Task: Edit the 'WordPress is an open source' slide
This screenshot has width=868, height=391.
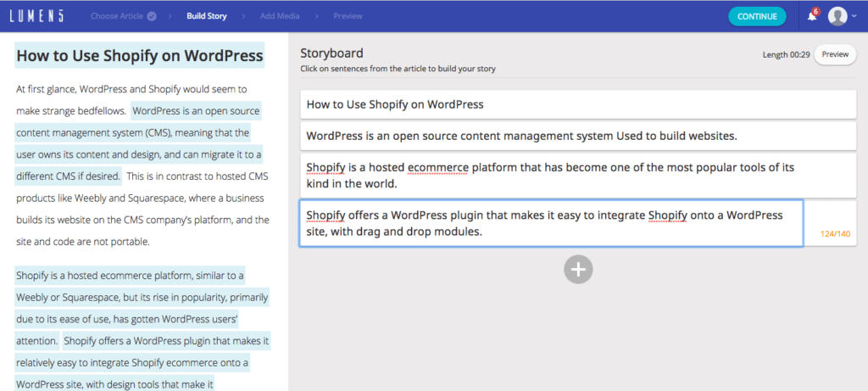Action: [577, 136]
